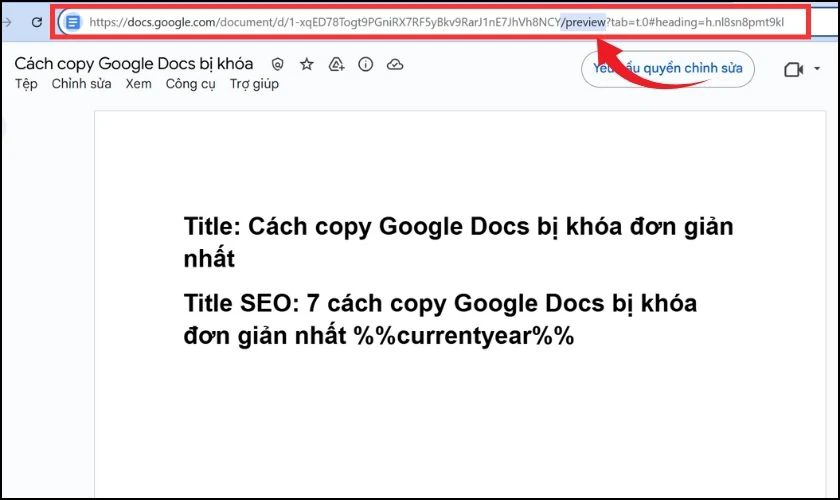840x500 pixels.
Task: Click the Google Docs site icon in address bar
Action: pyautogui.click(x=73, y=22)
